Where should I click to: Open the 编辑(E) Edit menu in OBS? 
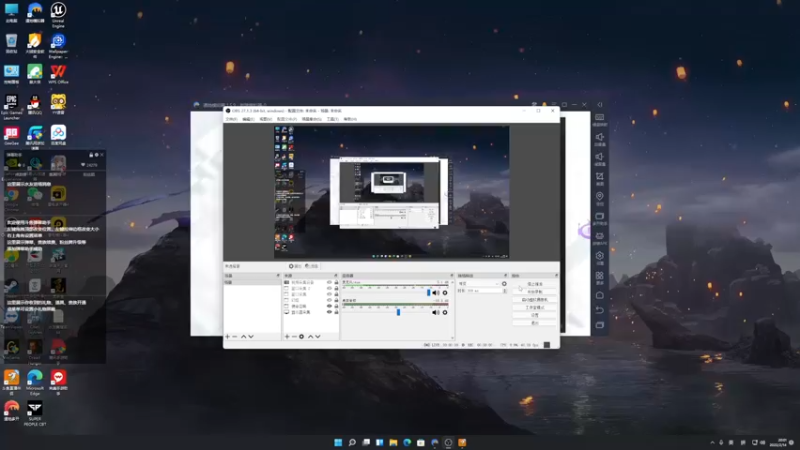[x=248, y=119]
